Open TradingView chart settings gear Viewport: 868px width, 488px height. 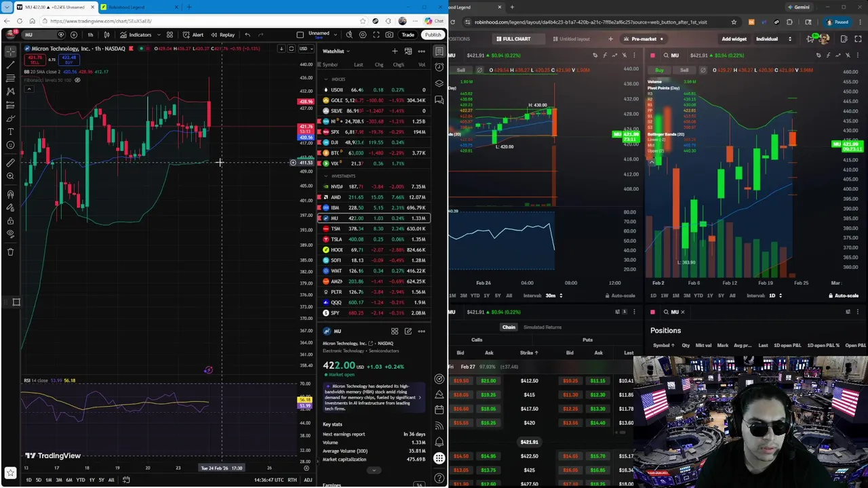[x=363, y=35]
